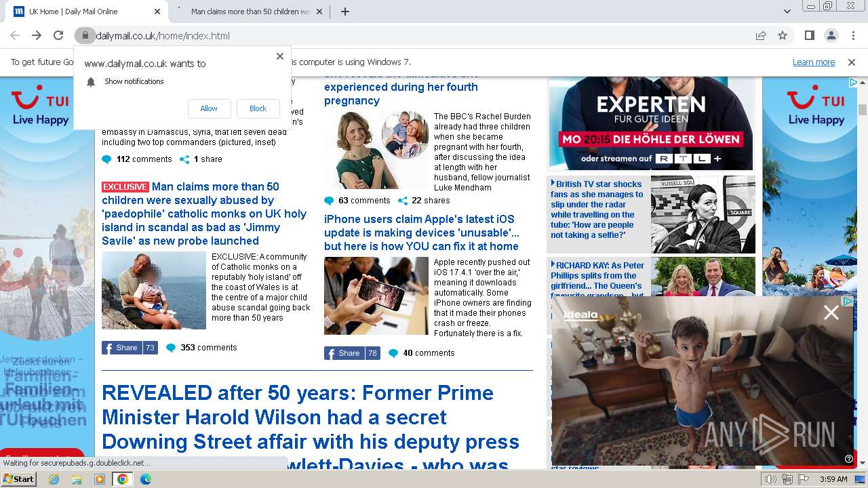Dismiss the Windows 7 info bar

click(852, 62)
